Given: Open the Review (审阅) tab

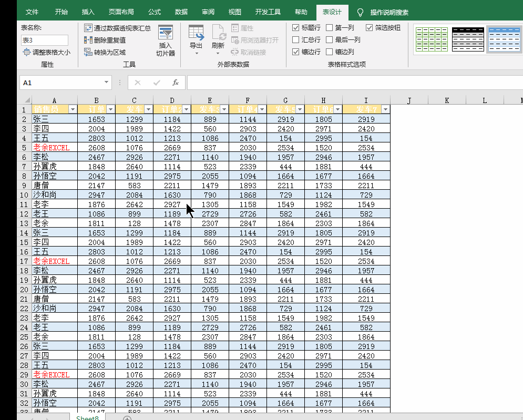Looking at the screenshot, I should point(208,12).
